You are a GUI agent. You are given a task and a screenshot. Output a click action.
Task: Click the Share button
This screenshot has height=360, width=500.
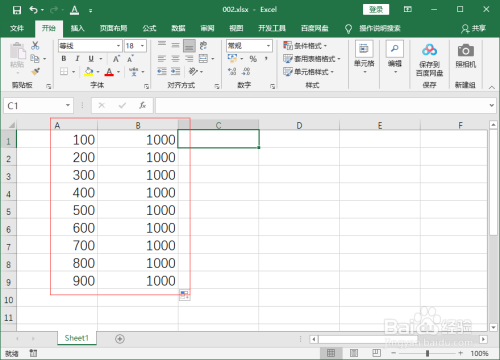(x=473, y=29)
